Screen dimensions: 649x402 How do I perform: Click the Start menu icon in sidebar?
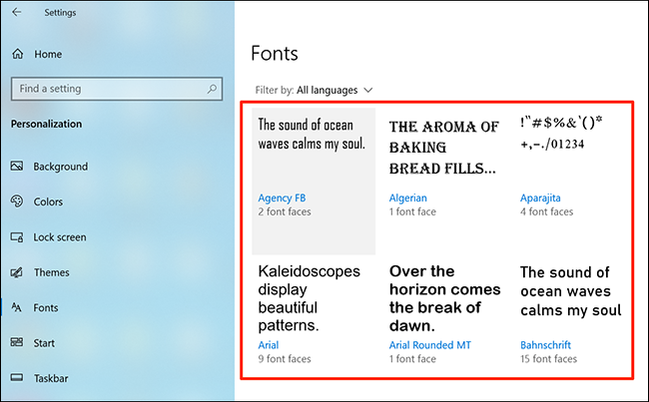coord(17,344)
